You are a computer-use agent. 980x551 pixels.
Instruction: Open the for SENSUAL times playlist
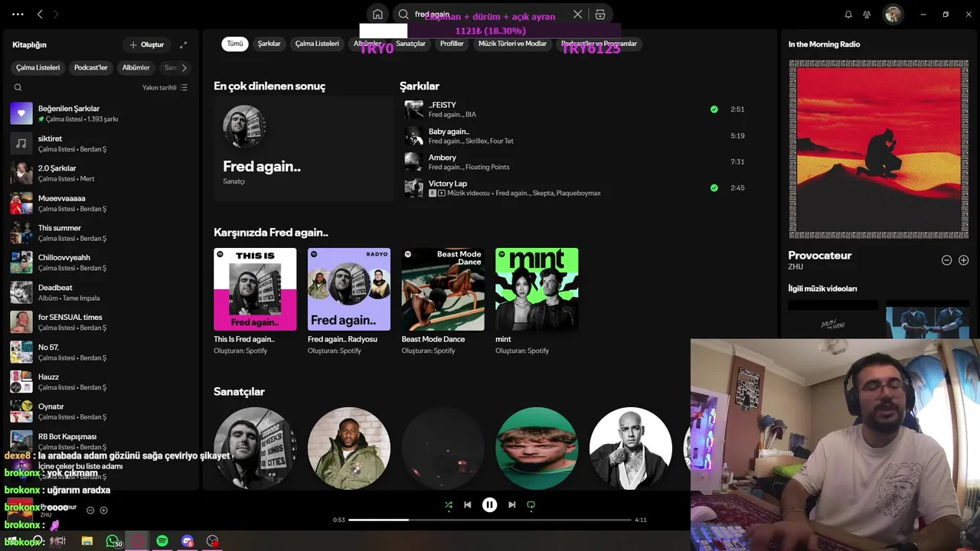[102, 322]
